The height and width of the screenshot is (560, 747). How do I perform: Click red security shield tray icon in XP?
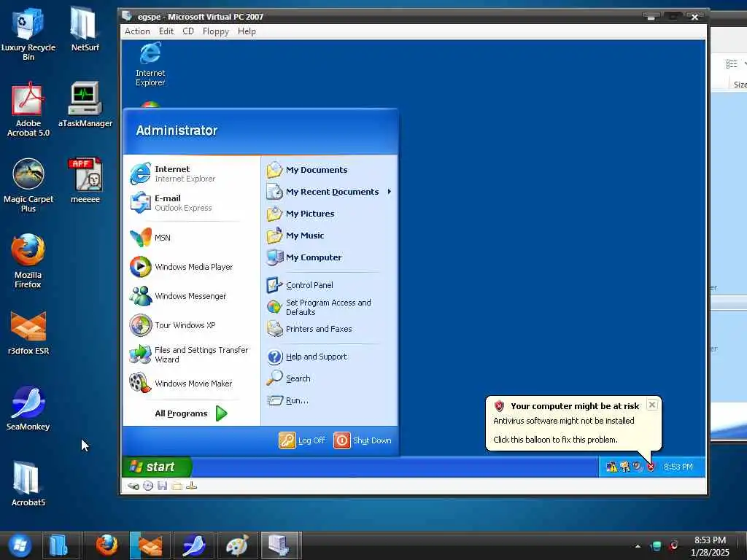click(651, 467)
